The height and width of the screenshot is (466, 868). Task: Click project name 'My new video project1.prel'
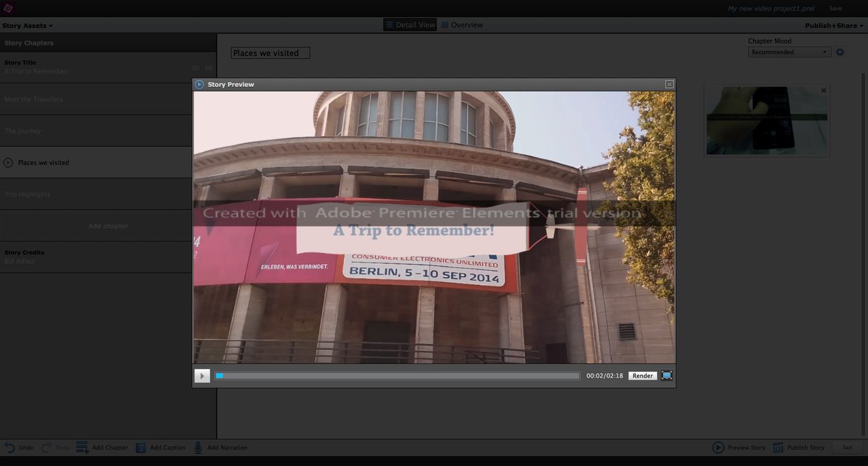[771, 9]
